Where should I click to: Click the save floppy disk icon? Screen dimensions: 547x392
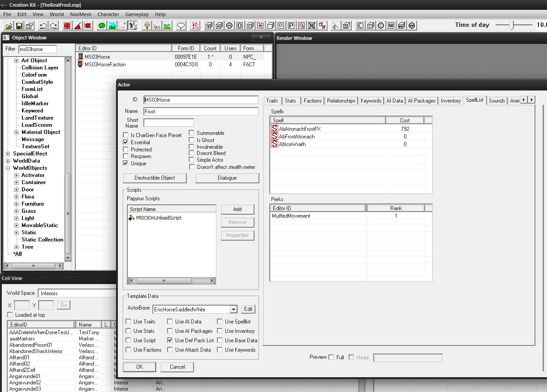pyautogui.click(x=19, y=26)
